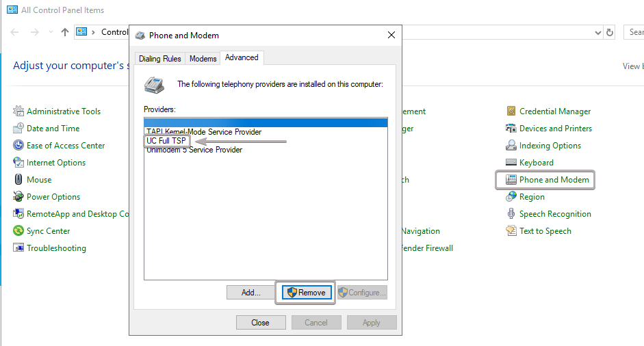Select the Advanced tab
The width and height of the screenshot is (644, 346).
tap(242, 58)
